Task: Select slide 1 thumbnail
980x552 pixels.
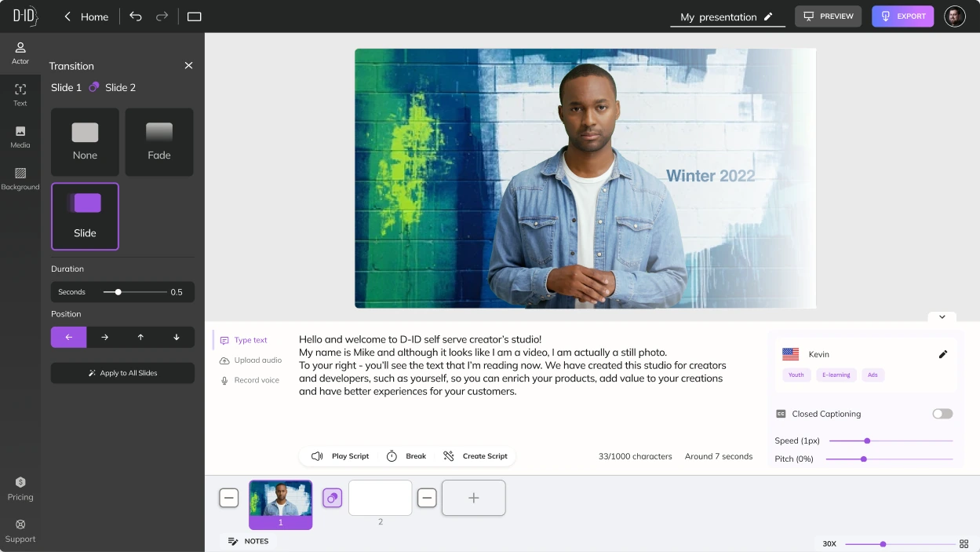Action: [x=281, y=504]
